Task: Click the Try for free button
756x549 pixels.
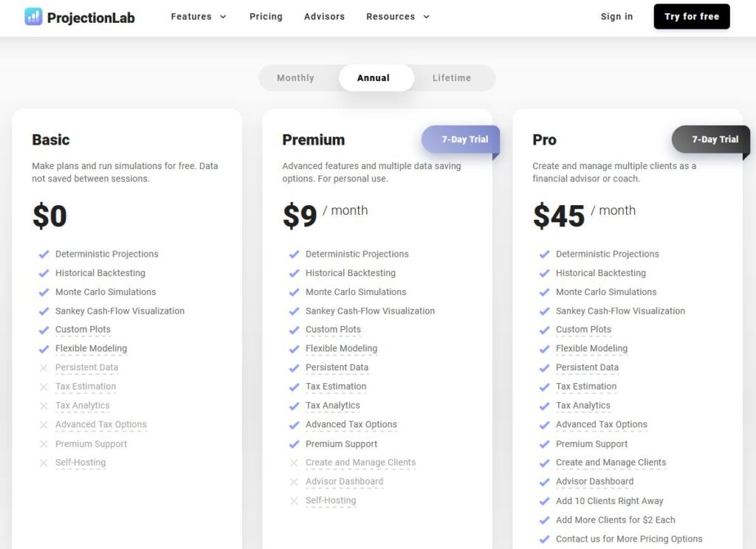Action: click(691, 16)
